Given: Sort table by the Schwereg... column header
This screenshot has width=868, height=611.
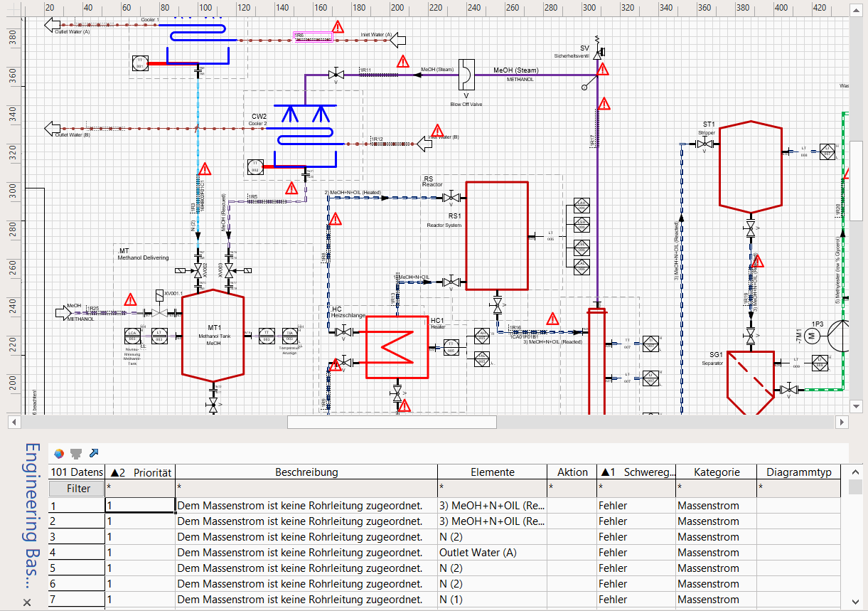Looking at the screenshot, I should [636, 472].
